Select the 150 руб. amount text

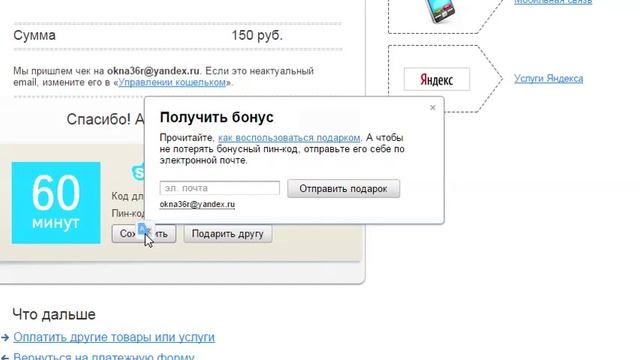click(x=257, y=36)
